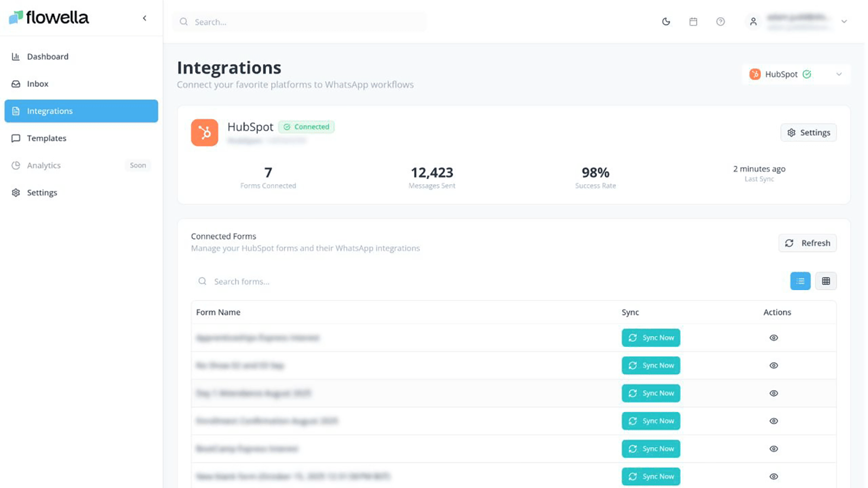Switch to dark mode using the moon icon
868x488 pixels.
666,22
